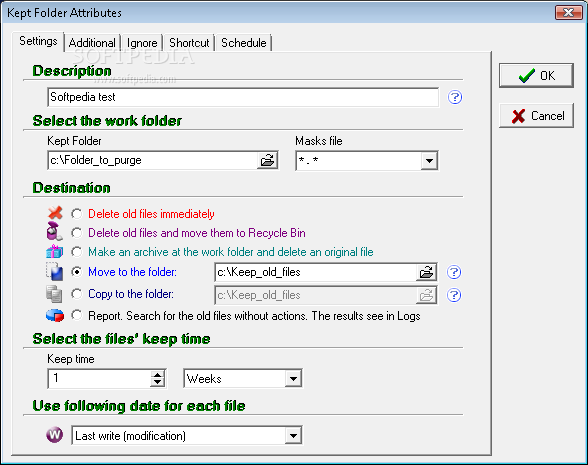
Task: Open the Weeks time unit dropdown
Action: pyautogui.click(x=293, y=378)
